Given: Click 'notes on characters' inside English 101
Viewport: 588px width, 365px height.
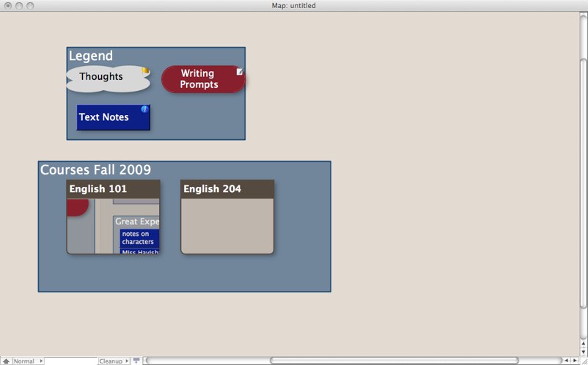Looking at the screenshot, I should [x=139, y=238].
